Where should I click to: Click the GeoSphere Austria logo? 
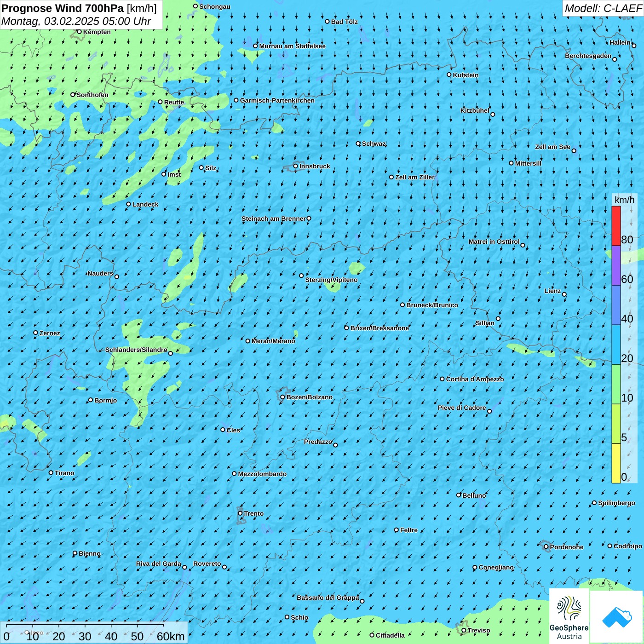tap(569, 617)
